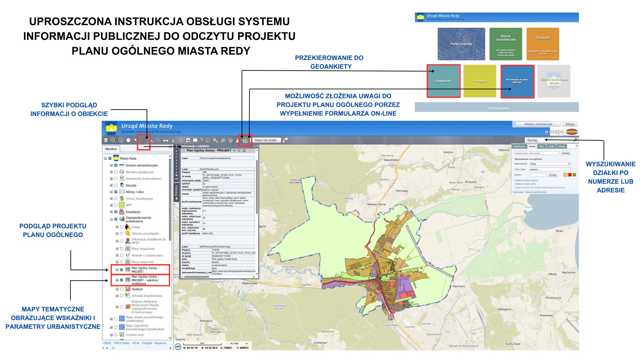
Task: Open the Ostatnio dodane adresy link
Action: [526, 180]
